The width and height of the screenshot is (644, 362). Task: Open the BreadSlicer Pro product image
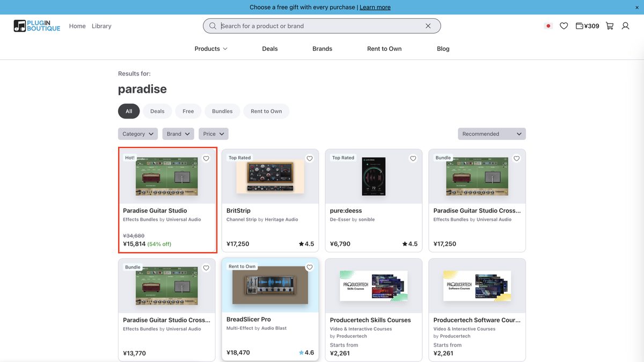coord(270,285)
